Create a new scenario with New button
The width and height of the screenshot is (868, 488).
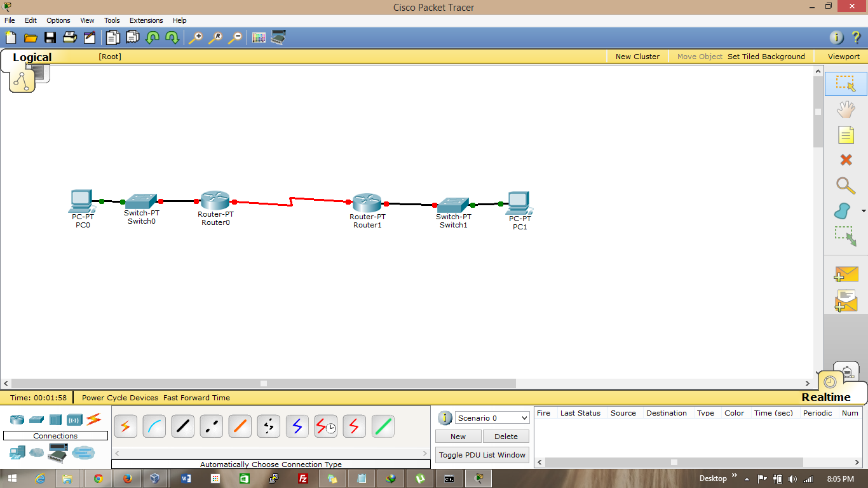point(458,436)
